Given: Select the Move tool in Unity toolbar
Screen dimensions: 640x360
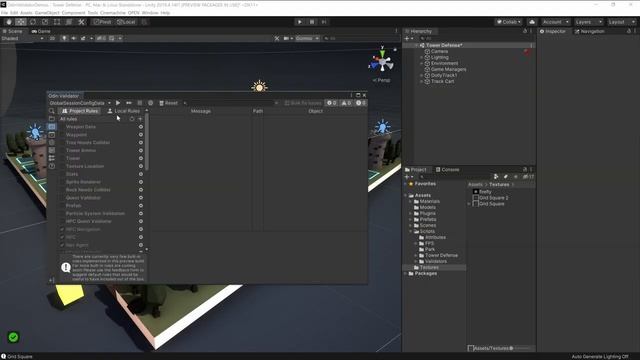Looking at the screenshot, I should click(x=21, y=22).
